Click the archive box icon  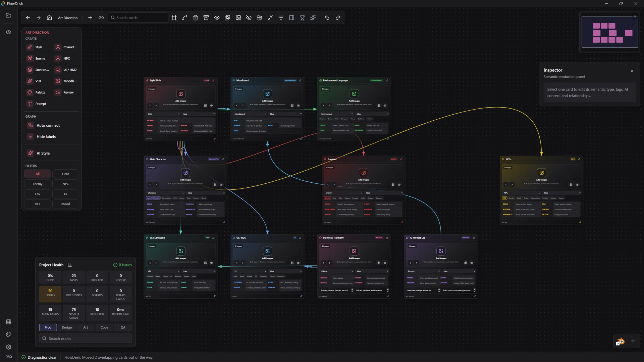point(206,18)
